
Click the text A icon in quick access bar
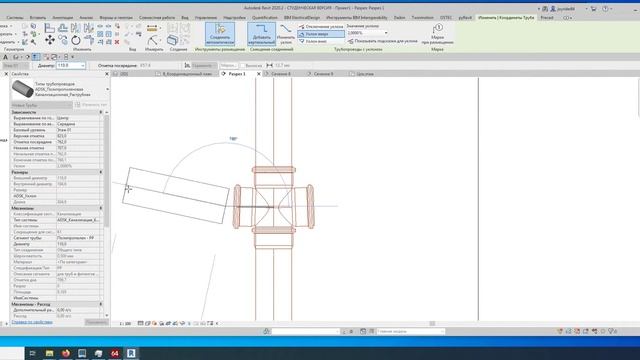click(x=5, y=57)
